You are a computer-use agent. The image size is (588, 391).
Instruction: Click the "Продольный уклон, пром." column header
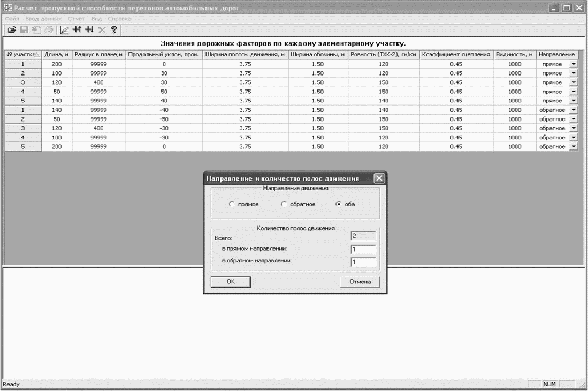tap(164, 55)
